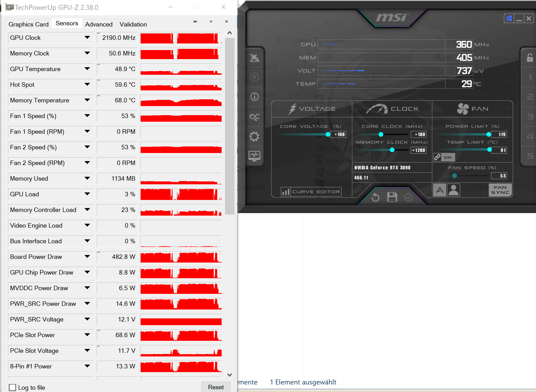Open the Memory Temperature dropdown arrow
Image resolution: width=536 pixels, height=392 pixels.
87,100
